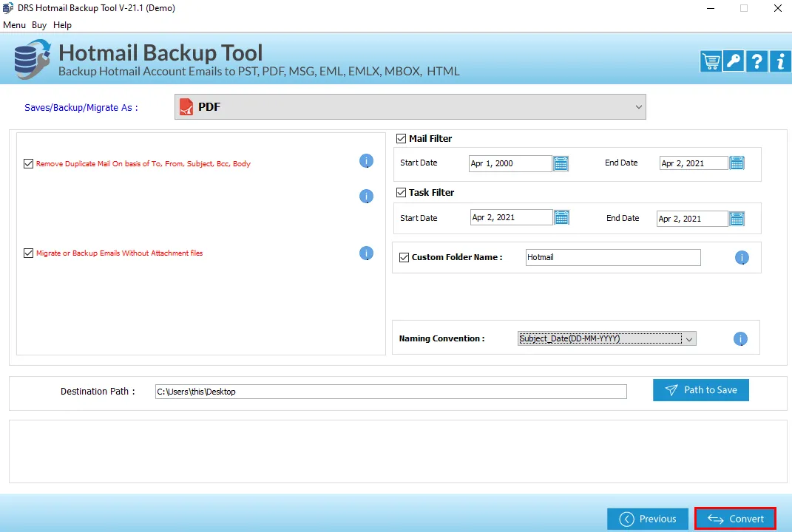Show info for Remove Duplicate Mail option
Viewport: 792px width, 532px height.
click(x=366, y=161)
